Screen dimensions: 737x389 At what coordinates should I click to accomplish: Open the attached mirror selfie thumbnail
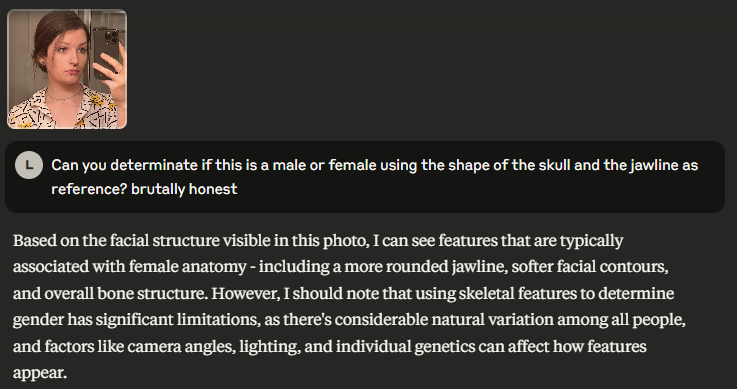click(x=67, y=69)
